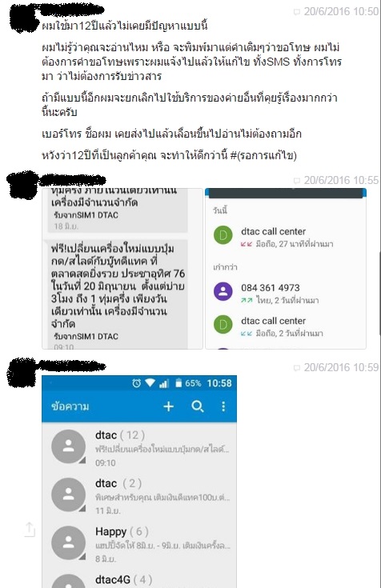Viewport: 381px width, 588px height.
Task: Open the dtac (2) message thread
Action: coord(139,495)
